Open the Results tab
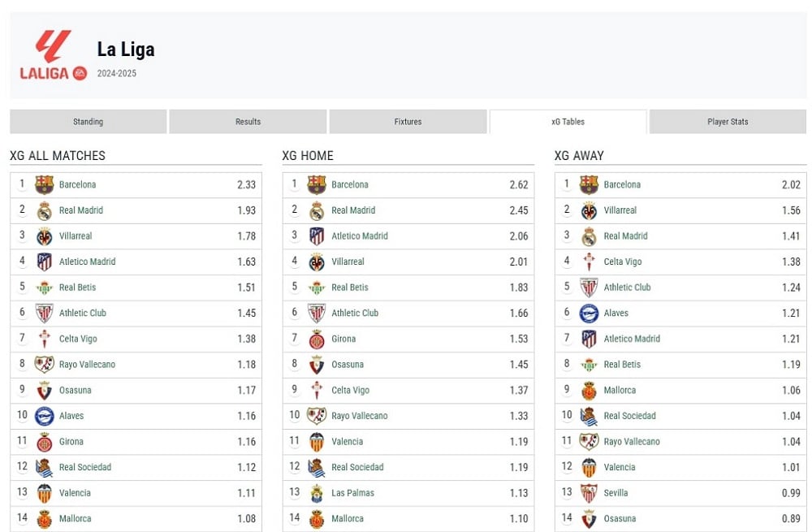Screen dimensions: 812x532 (248, 122)
